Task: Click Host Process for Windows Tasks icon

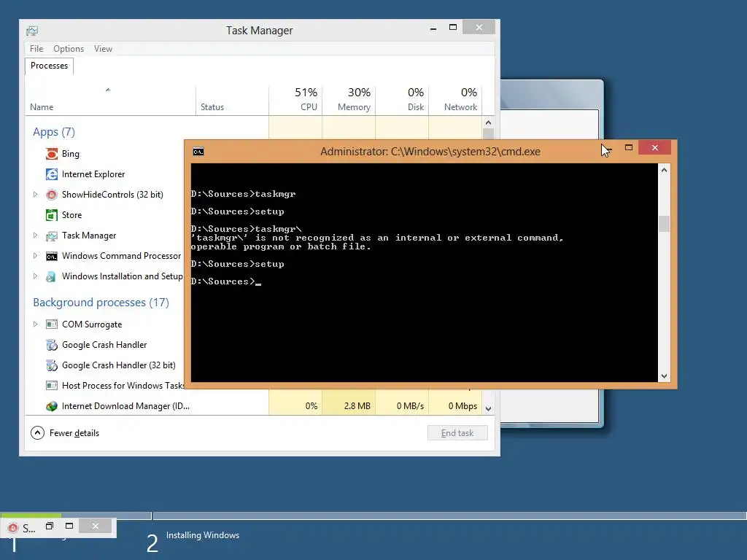Action: pyautogui.click(x=52, y=385)
